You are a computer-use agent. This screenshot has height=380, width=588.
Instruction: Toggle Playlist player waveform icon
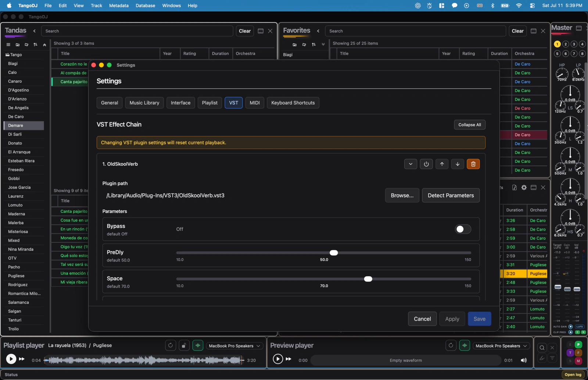click(198, 345)
